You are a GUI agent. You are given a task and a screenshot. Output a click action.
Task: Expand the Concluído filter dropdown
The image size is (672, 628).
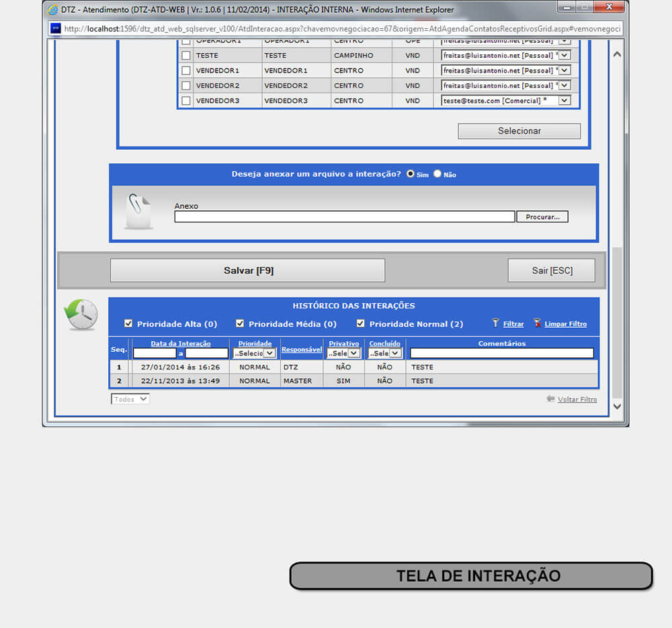pyautogui.click(x=385, y=353)
